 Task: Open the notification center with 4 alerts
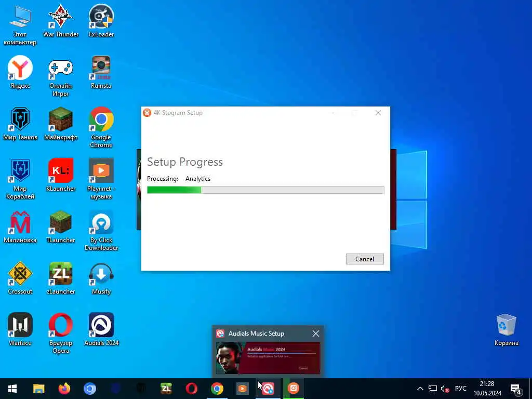click(515, 389)
